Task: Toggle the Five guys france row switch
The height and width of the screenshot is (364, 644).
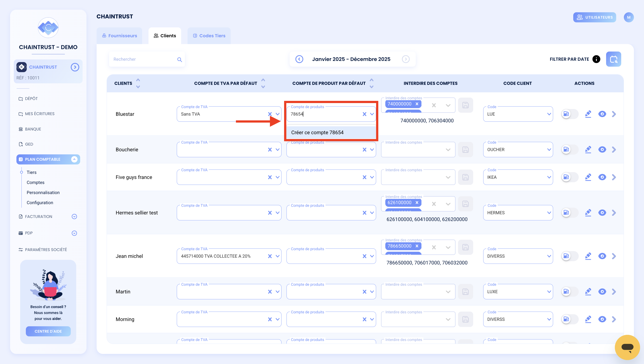Action: point(570,177)
